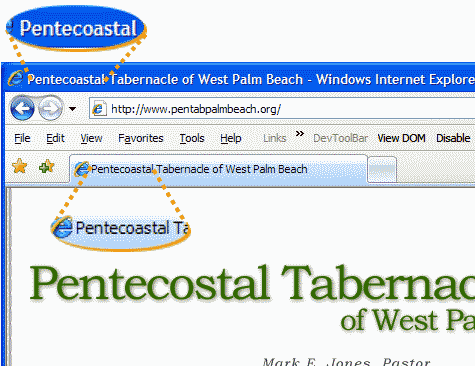Open the View menu
Image resolution: width=475 pixels, height=366 pixels.
(91, 138)
